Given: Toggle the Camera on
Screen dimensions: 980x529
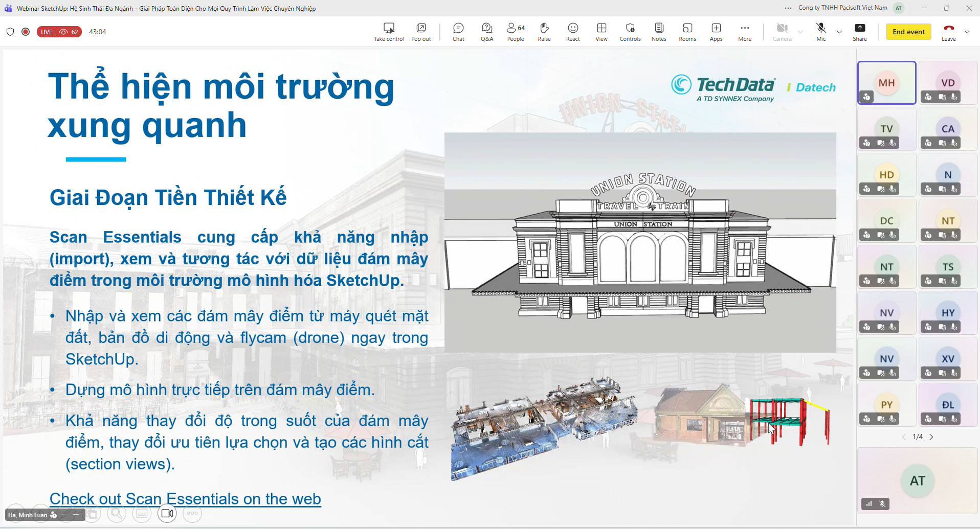Looking at the screenshot, I should click(x=782, y=32).
